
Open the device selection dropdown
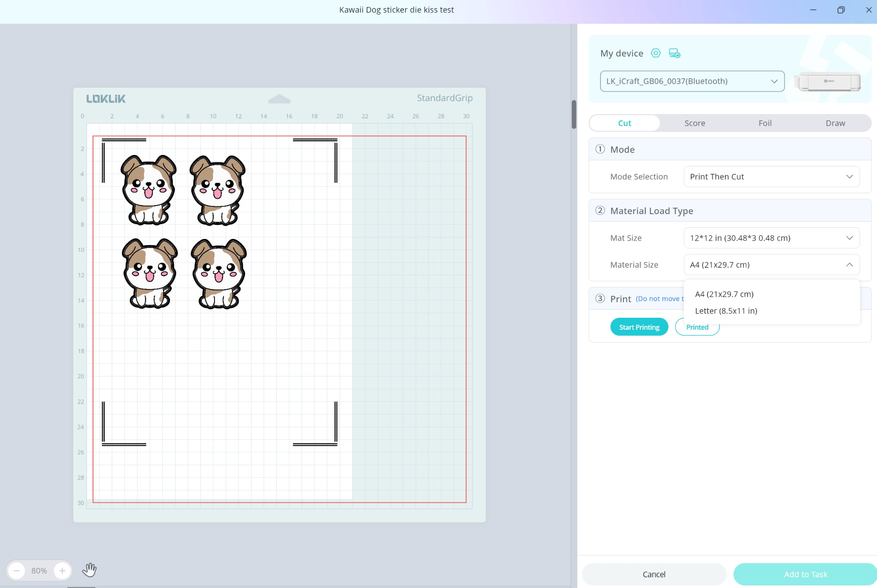692,81
